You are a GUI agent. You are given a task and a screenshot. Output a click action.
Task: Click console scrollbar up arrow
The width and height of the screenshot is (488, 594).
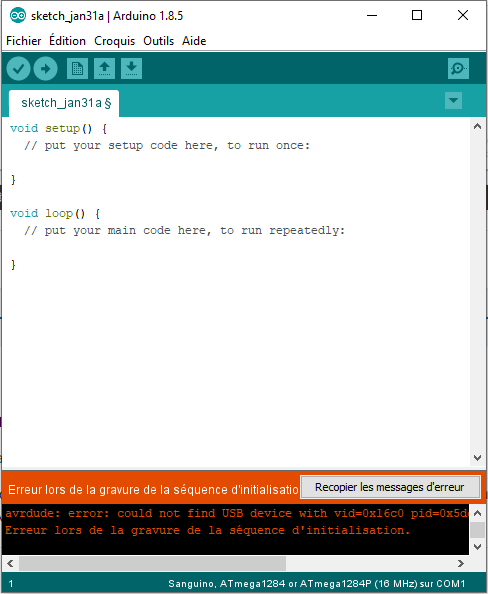477,513
